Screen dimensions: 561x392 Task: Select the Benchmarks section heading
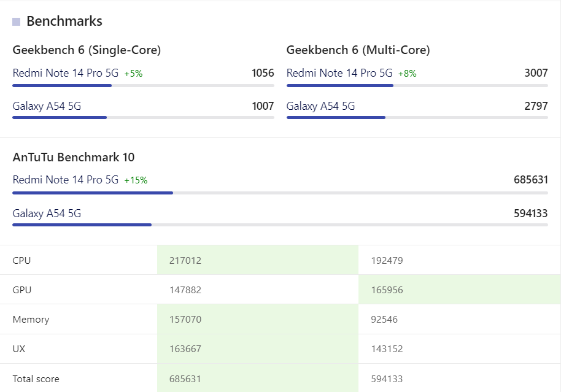[64, 21]
